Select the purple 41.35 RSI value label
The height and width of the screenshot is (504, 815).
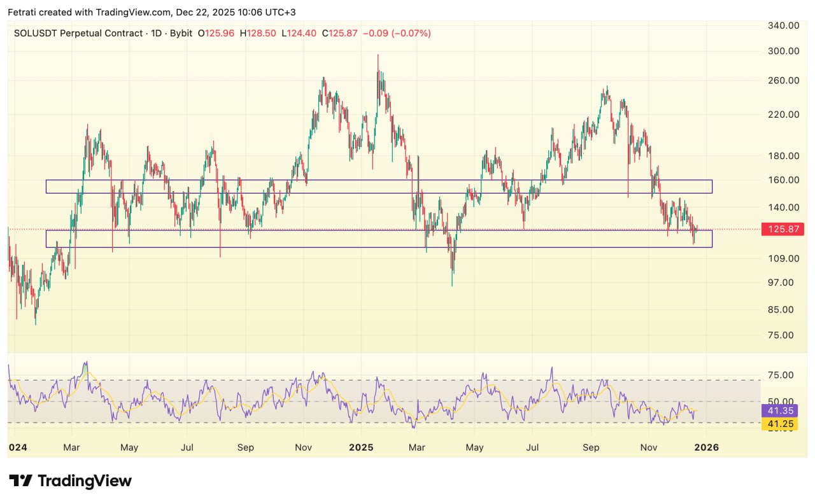(778, 411)
